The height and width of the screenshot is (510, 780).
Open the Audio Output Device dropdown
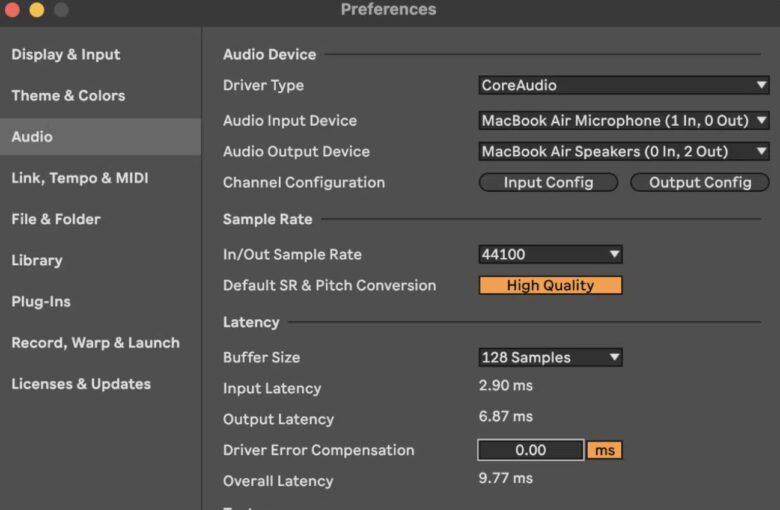coord(624,152)
